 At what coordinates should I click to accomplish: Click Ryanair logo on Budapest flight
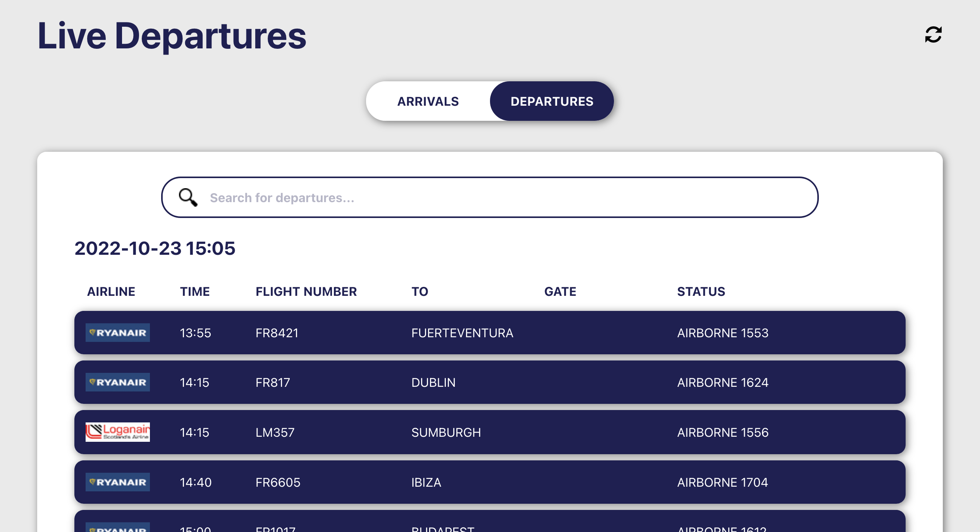coord(118,528)
